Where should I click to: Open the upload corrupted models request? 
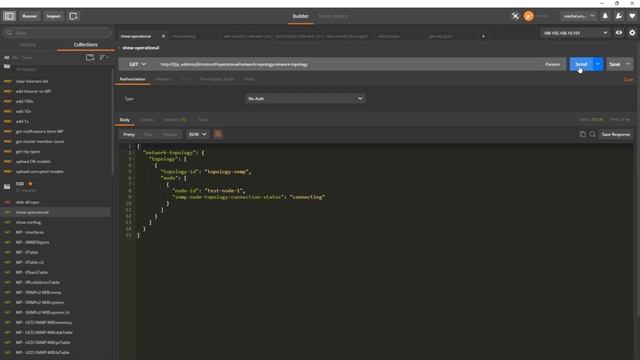[x=56, y=171]
